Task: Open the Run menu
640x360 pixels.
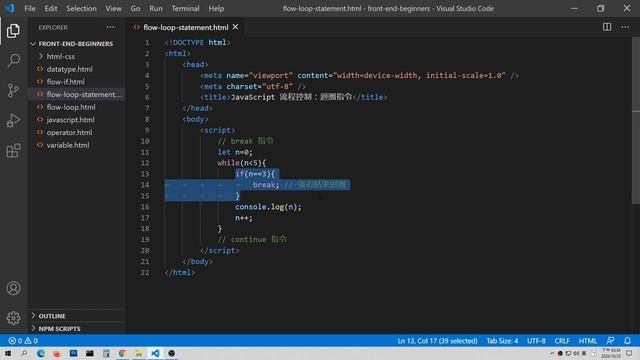Action: (x=156, y=8)
